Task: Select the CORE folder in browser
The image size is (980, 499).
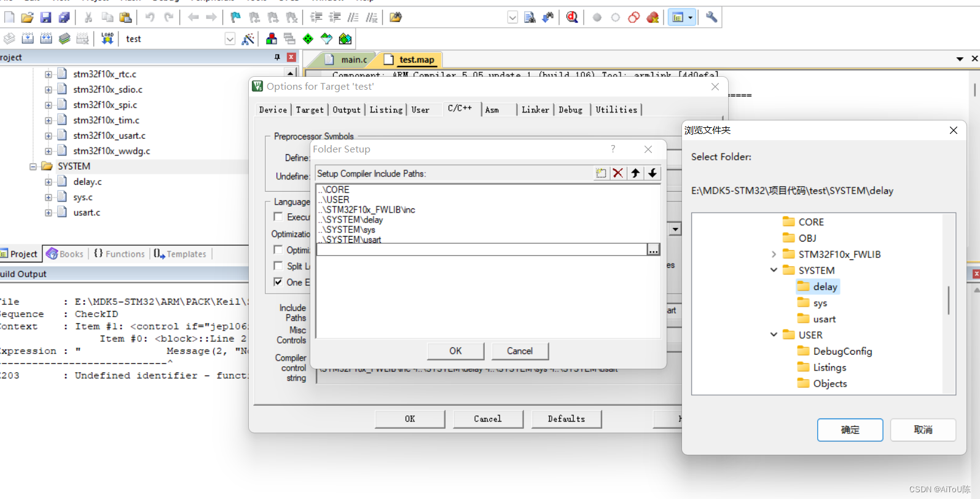Action: click(804, 222)
